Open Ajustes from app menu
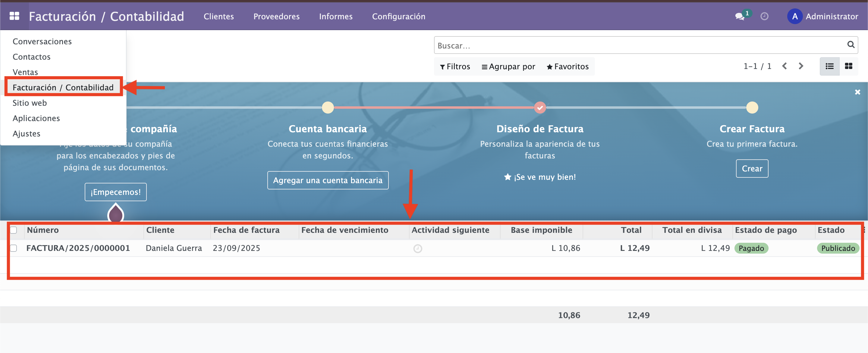 click(x=26, y=134)
